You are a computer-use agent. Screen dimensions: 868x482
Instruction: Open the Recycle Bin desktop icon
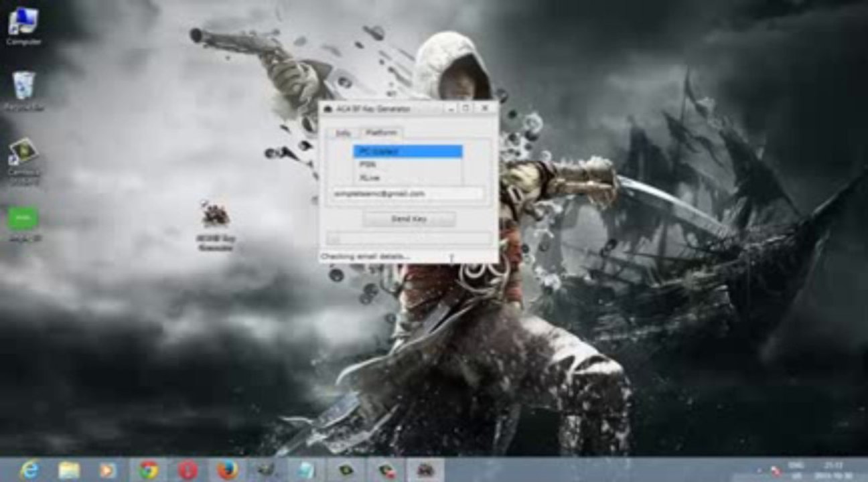point(23,90)
